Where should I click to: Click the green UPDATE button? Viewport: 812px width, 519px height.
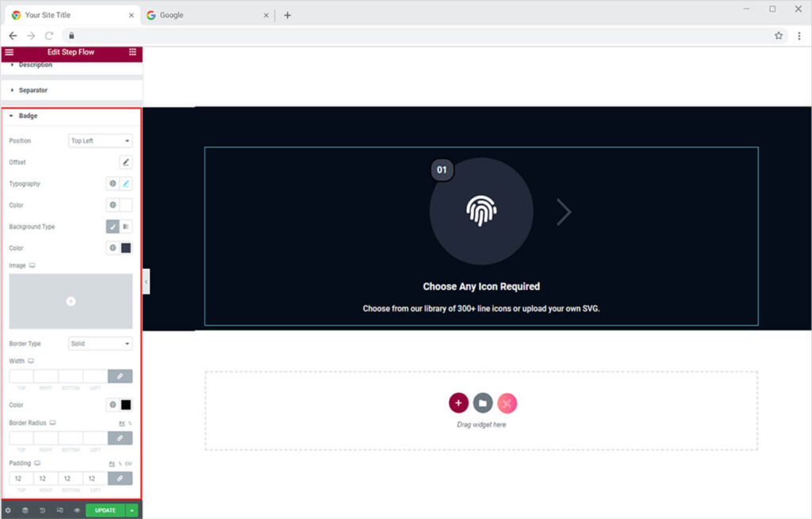coord(105,510)
